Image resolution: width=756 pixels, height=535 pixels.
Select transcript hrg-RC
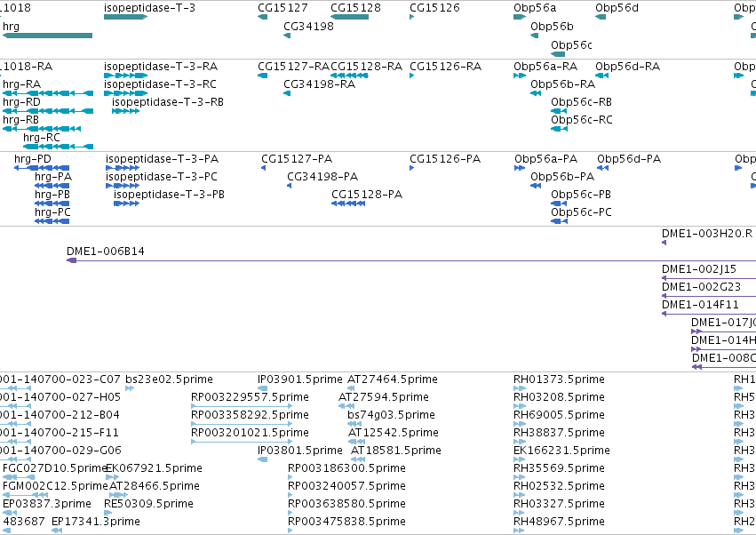[58, 147]
